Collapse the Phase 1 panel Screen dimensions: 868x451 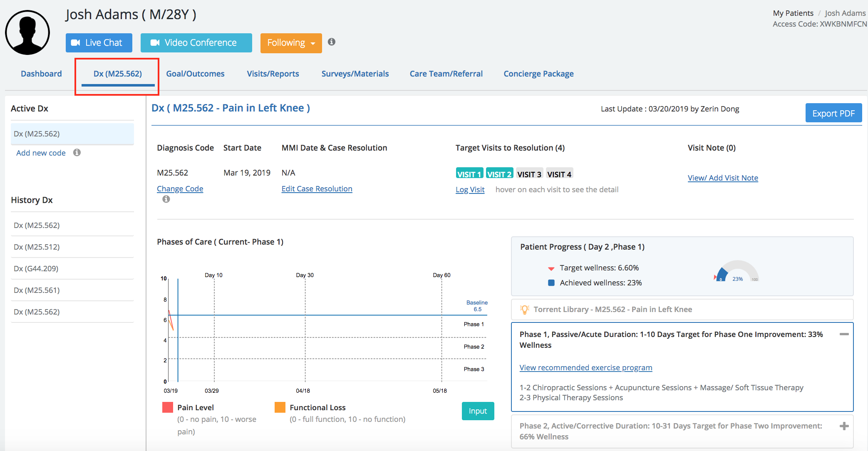tap(844, 335)
